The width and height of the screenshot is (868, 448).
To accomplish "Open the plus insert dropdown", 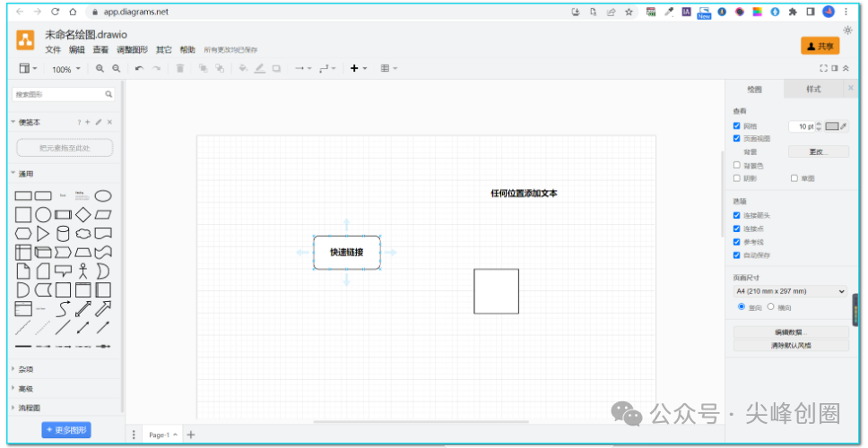I will point(359,69).
